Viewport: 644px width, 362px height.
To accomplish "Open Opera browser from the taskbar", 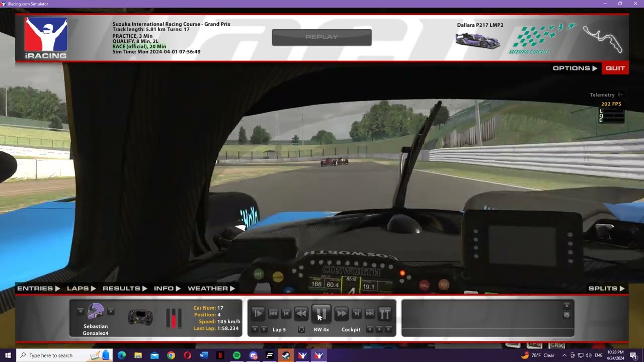I will tap(187, 355).
